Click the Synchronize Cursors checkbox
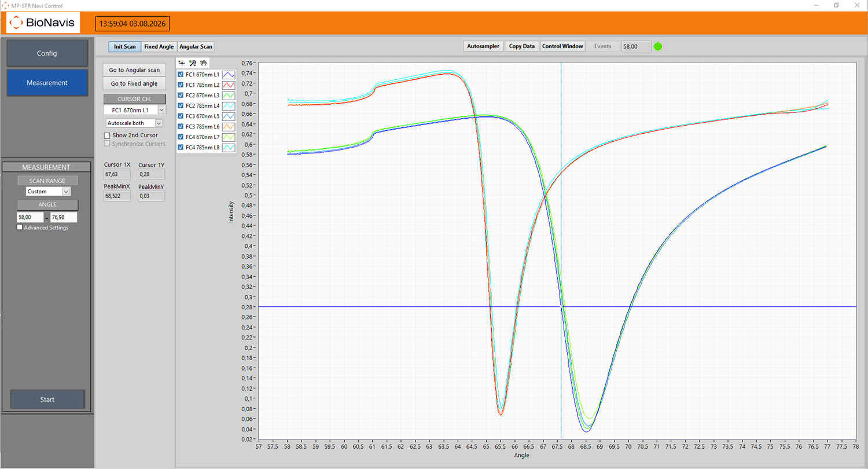 [107, 144]
